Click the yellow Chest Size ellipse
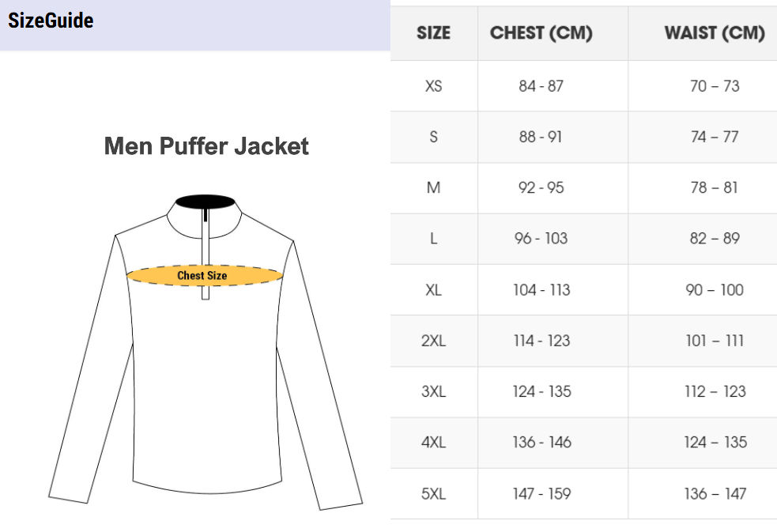The height and width of the screenshot is (532, 777). click(x=204, y=275)
